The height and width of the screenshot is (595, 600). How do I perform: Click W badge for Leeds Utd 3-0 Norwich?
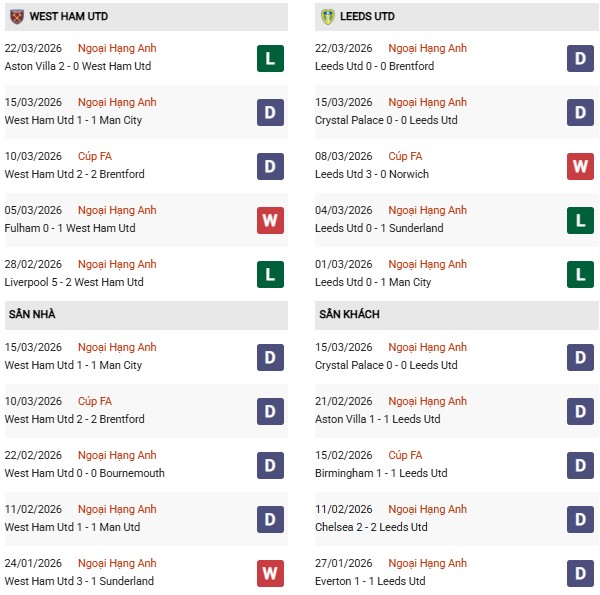tap(581, 167)
